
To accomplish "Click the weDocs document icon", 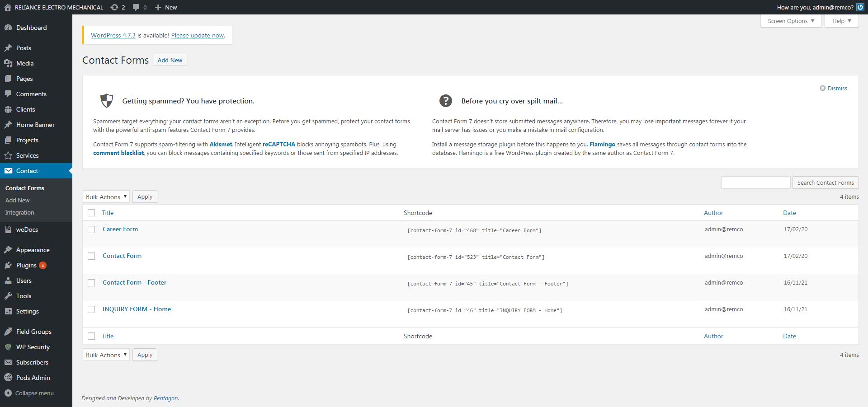I will (8, 229).
